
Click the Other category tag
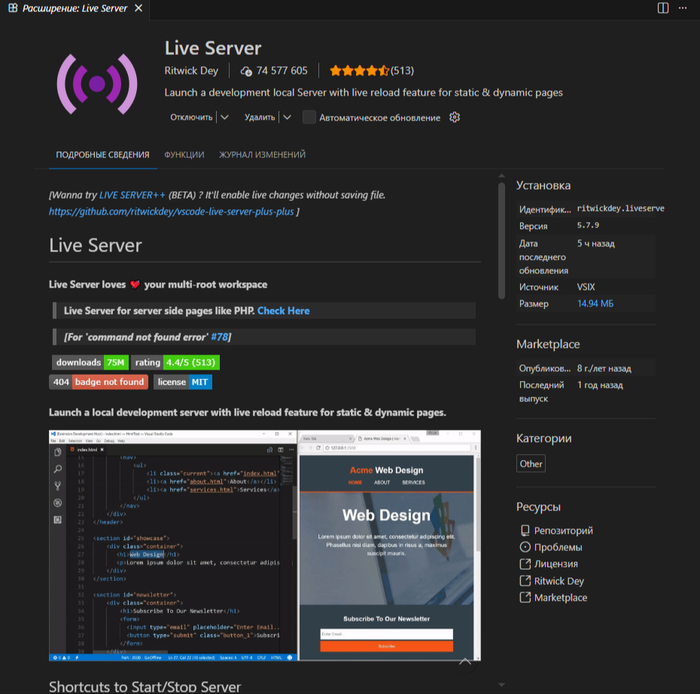(x=531, y=463)
